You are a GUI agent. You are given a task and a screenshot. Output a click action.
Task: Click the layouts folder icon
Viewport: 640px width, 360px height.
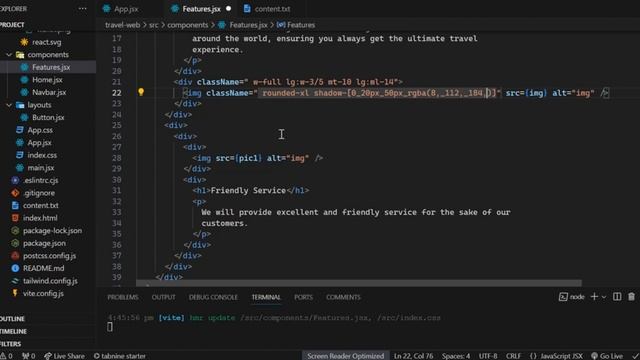pyautogui.click(x=20, y=105)
